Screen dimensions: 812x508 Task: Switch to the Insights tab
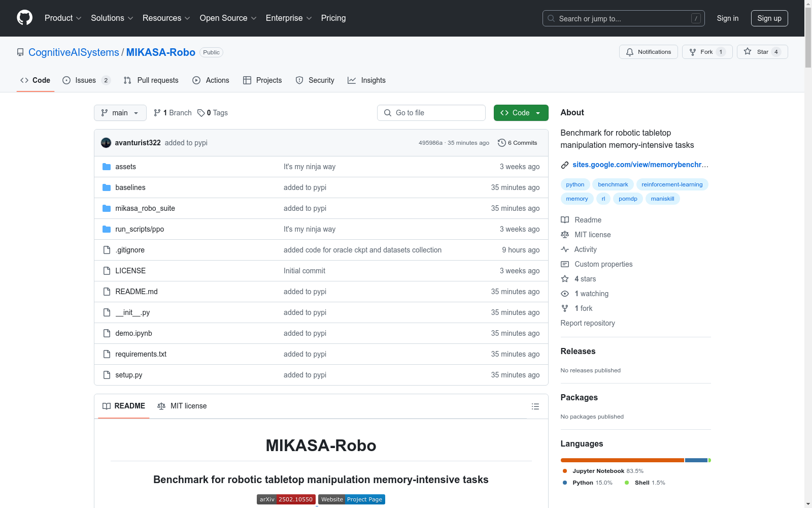coord(366,80)
